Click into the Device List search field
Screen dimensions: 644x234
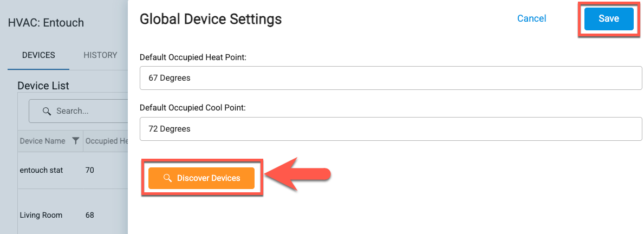click(x=87, y=111)
